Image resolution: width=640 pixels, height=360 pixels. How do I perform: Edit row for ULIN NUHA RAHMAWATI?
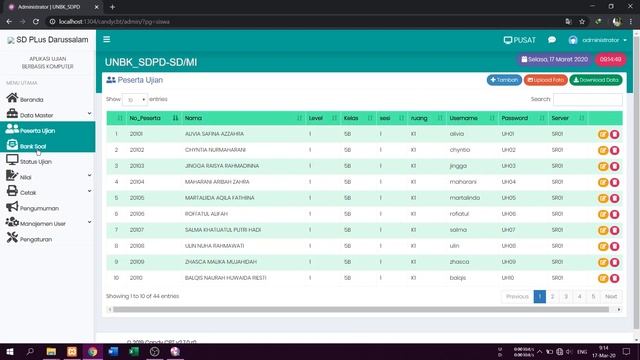point(603,246)
